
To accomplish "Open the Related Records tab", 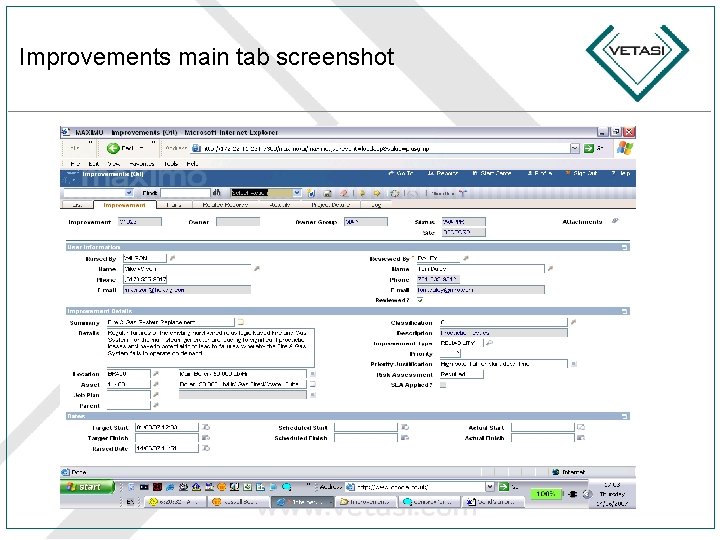I will [x=225, y=205].
